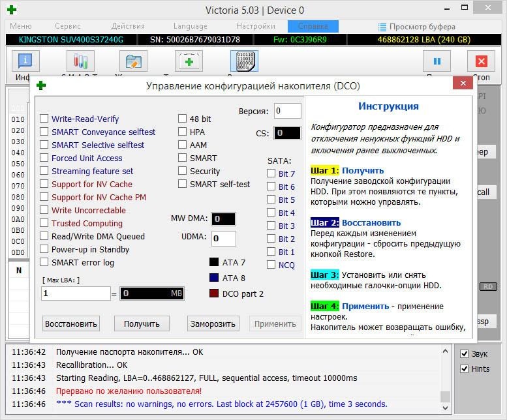The width and height of the screenshot is (507, 420).
Task: Click the green cross Victoria application icon
Action: pyautogui.click(x=12, y=10)
